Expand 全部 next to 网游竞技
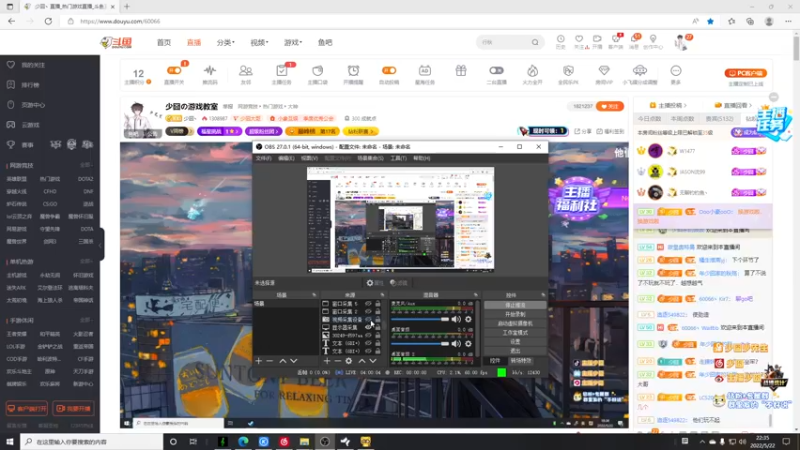This screenshot has height=450, width=800. point(86,165)
